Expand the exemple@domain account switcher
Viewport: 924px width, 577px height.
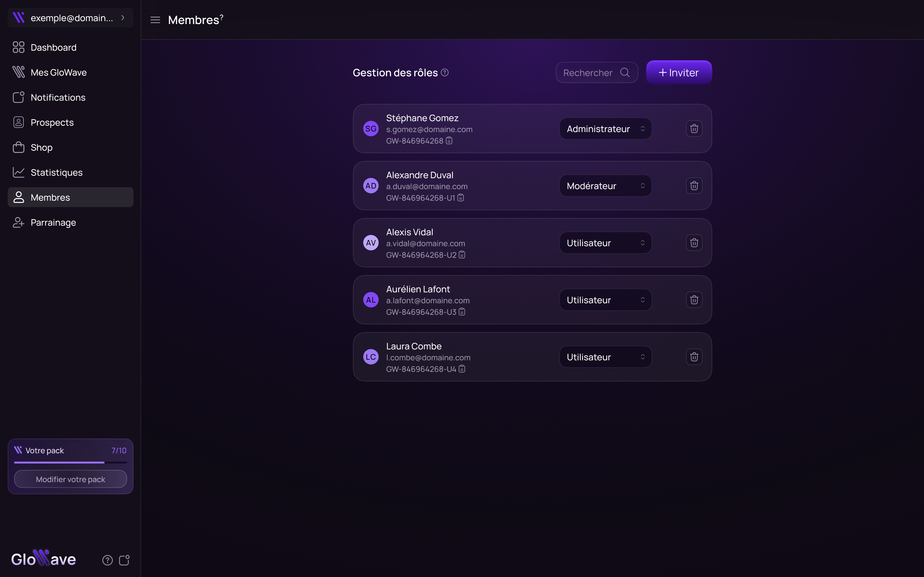pyautogui.click(x=71, y=18)
